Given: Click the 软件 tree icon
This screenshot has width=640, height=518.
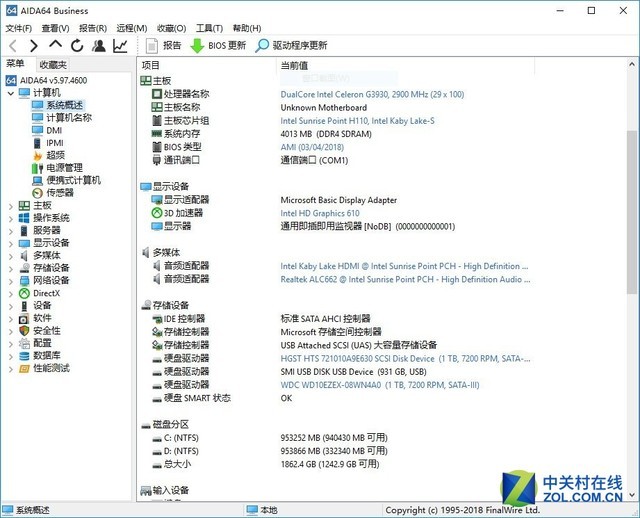Looking at the screenshot, I should pyautogui.click(x=24, y=318).
